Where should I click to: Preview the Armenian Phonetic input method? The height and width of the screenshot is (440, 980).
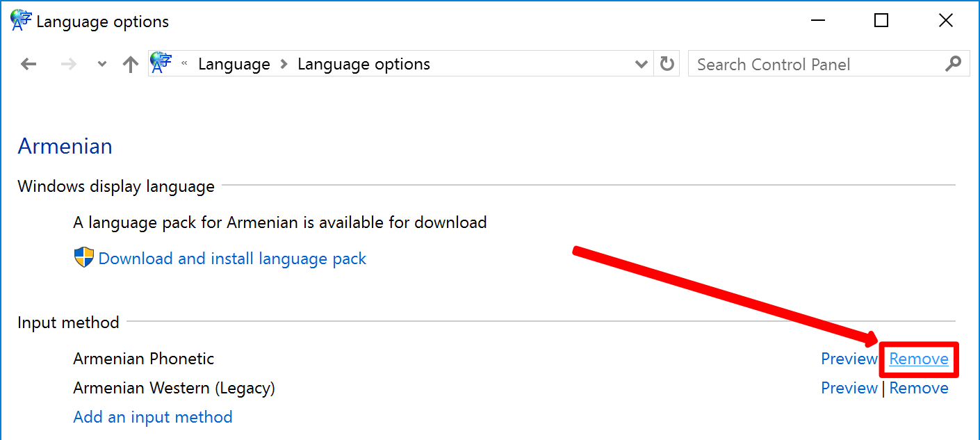[x=849, y=359]
